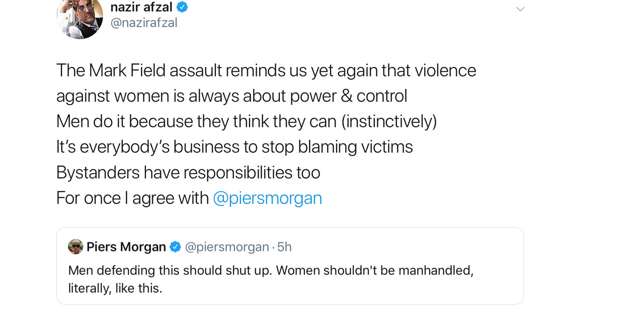
Task: Click the line about blaming victims
Action: [234, 147]
